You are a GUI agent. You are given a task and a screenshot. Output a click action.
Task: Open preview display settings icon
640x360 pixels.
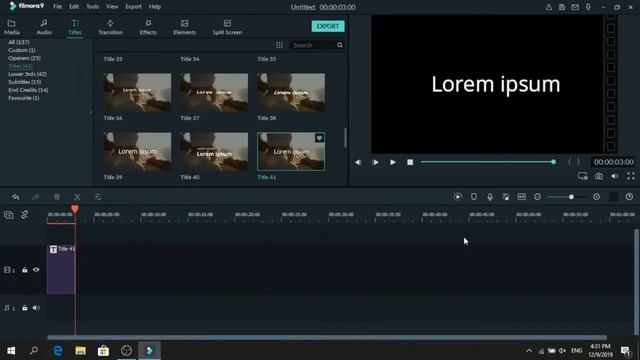point(582,176)
